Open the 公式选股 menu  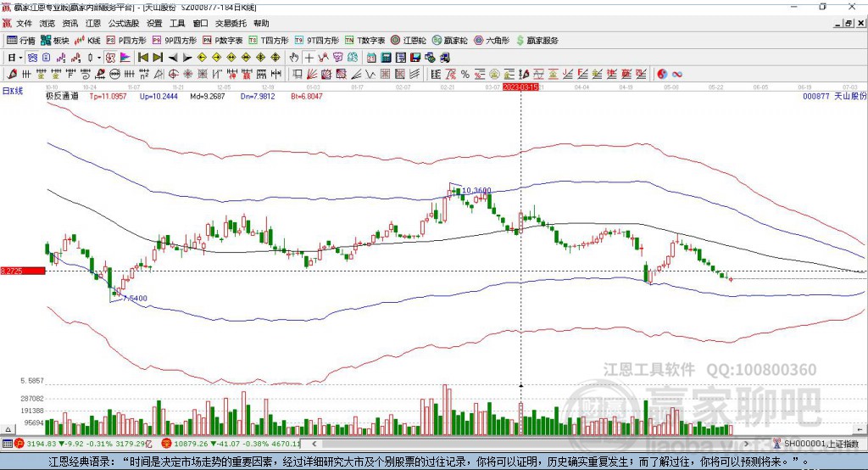(x=124, y=23)
